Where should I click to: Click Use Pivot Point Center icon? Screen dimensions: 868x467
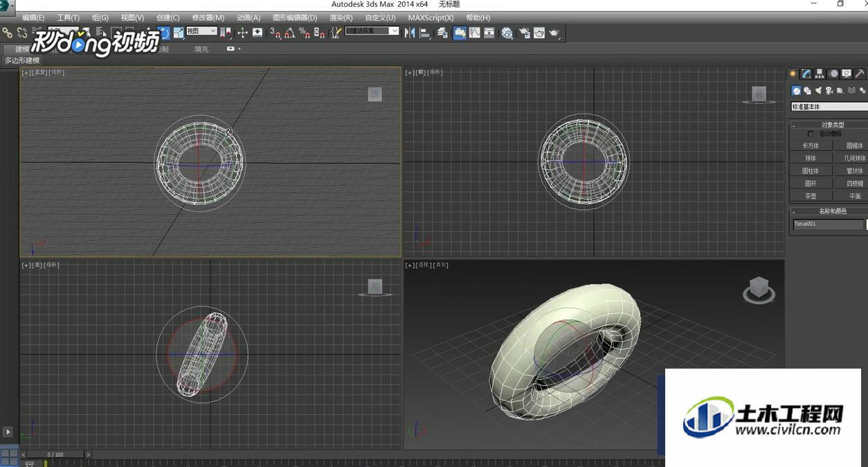tap(226, 33)
